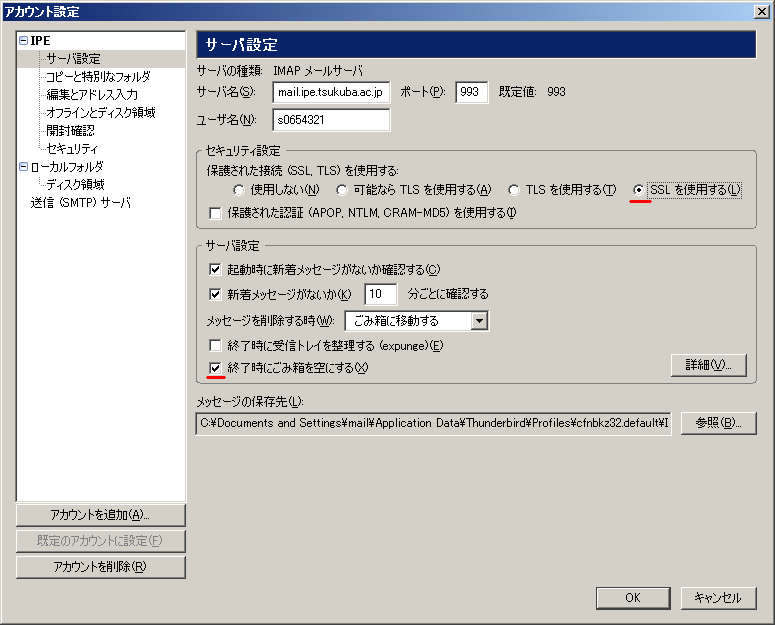Click the ユーザ名 input field

pos(331,120)
